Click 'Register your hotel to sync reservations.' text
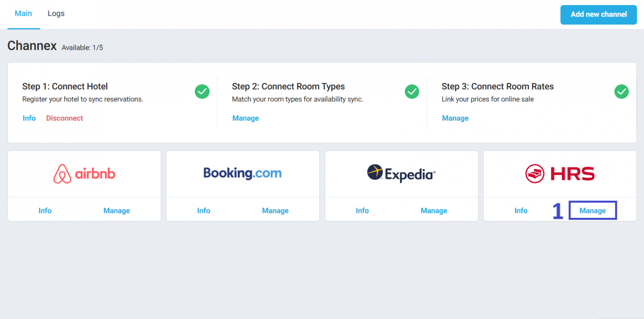The width and height of the screenshot is (644, 319). coord(83,99)
